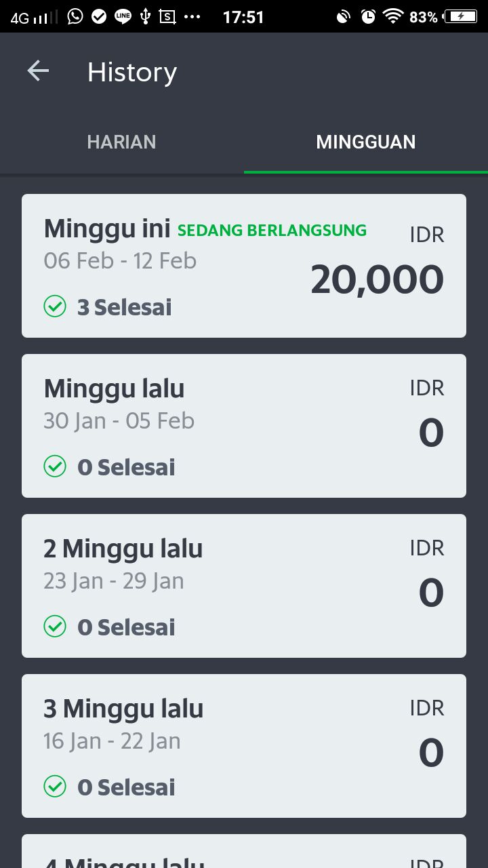Tap the Wi-Fi status icon
The height and width of the screenshot is (868, 488).
click(392, 16)
